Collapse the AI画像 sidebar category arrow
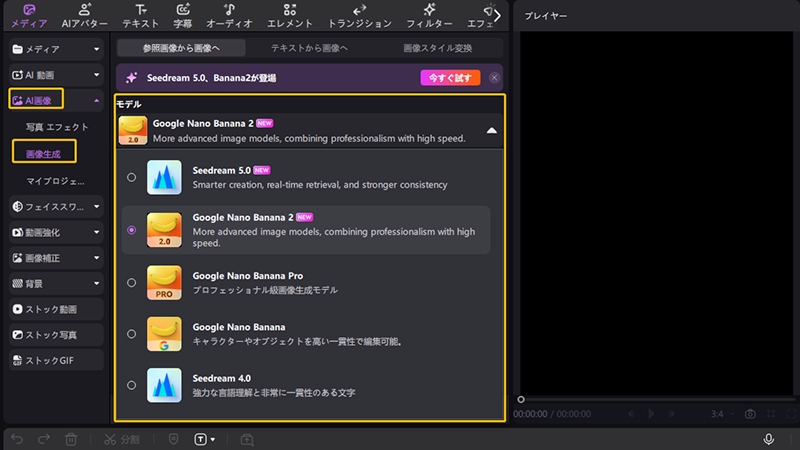Viewport: 800px width, 450px height. point(96,101)
